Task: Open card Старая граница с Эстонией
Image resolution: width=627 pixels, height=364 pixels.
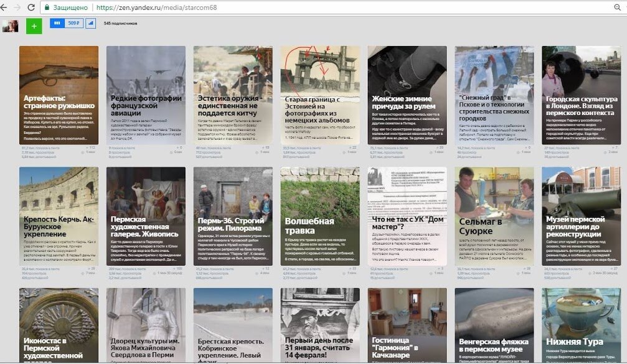Action: click(x=320, y=95)
